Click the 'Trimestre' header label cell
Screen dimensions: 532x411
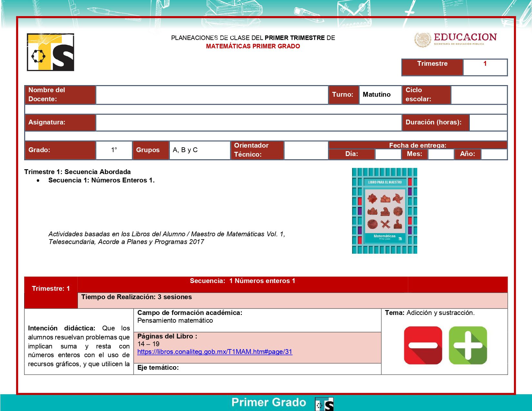432,67
